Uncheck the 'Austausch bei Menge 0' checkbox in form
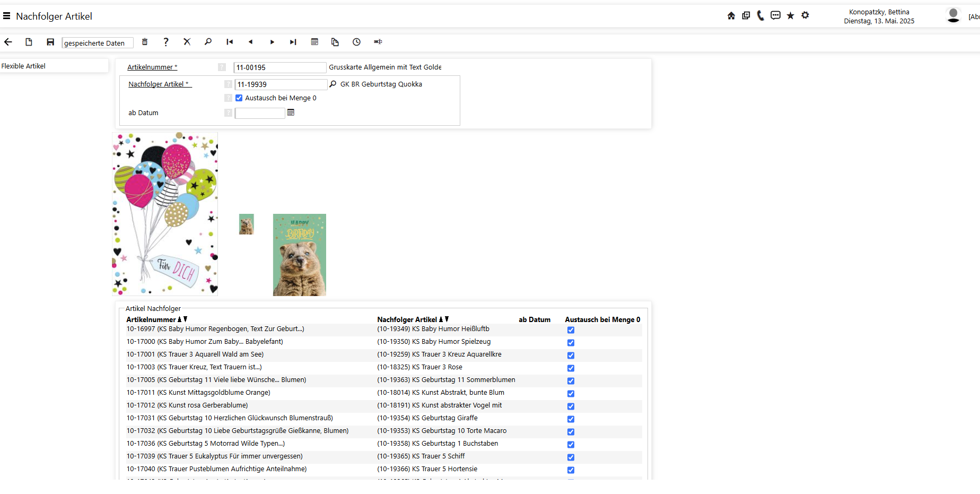 click(239, 98)
